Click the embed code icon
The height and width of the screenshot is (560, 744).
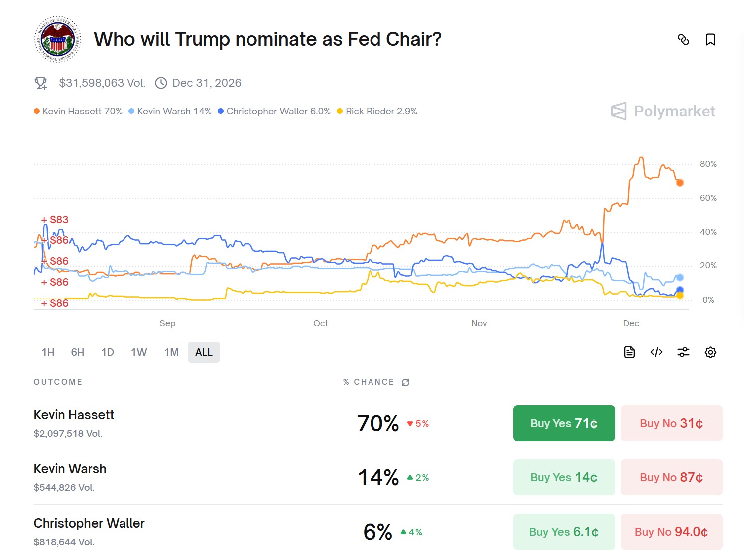click(656, 352)
